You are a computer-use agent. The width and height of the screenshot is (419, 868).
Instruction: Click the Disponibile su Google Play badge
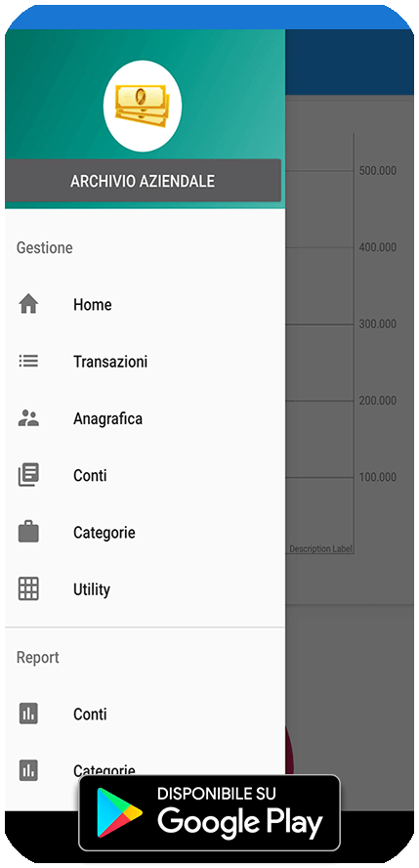point(209,812)
